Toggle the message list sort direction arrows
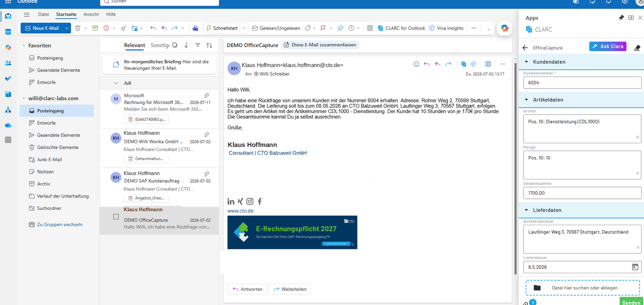 pos(209,45)
